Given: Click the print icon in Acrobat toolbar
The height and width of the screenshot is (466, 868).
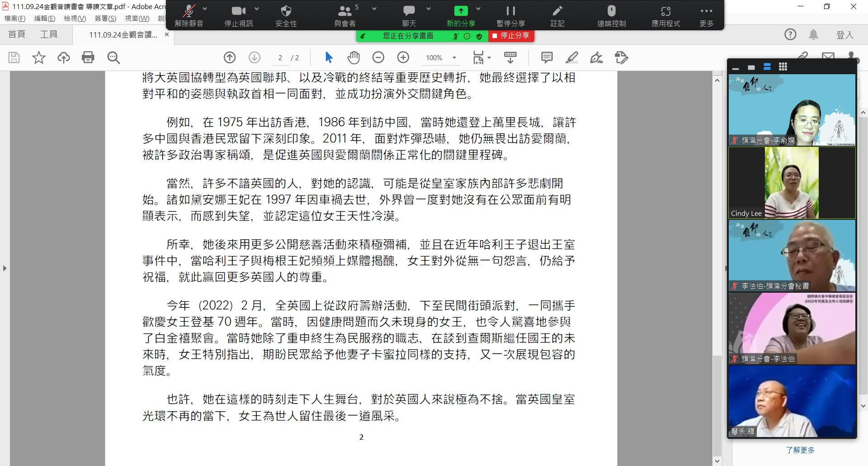Looking at the screenshot, I should tap(88, 57).
